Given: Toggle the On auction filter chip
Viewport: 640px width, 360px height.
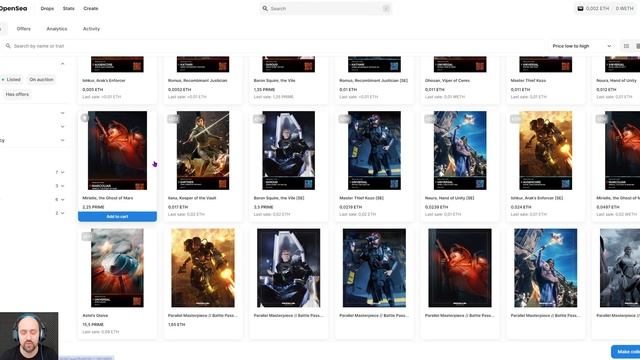Looking at the screenshot, I should pyautogui.click(x=41, y=80).
